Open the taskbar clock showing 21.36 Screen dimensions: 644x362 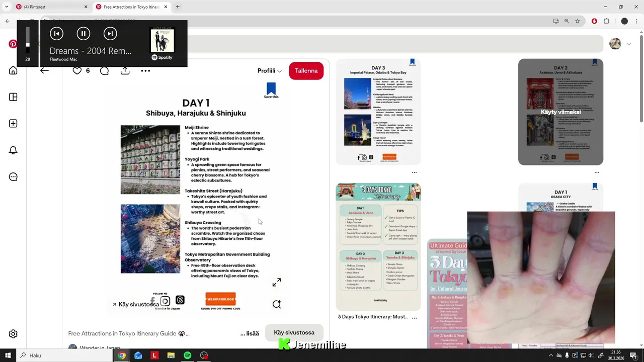616,355
